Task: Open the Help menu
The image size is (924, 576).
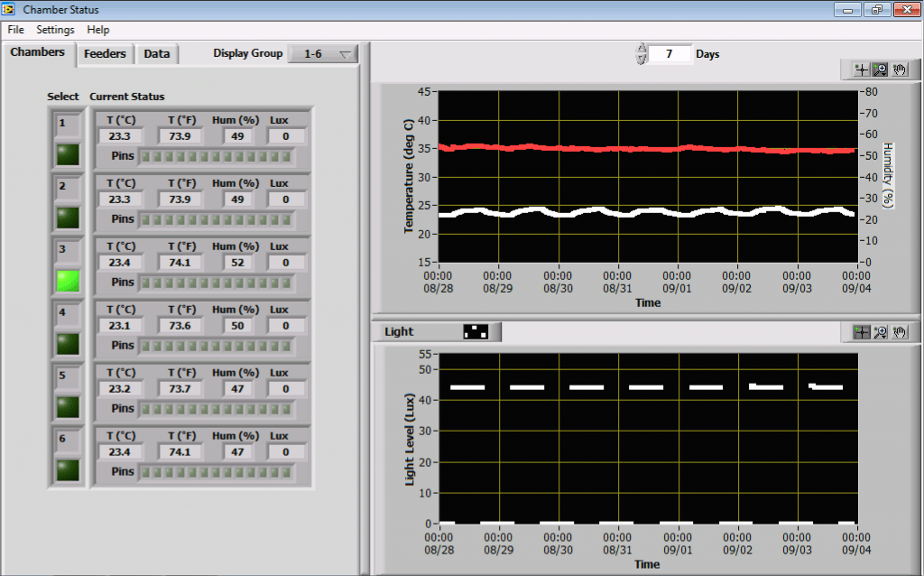Action: tap(97, 30)
